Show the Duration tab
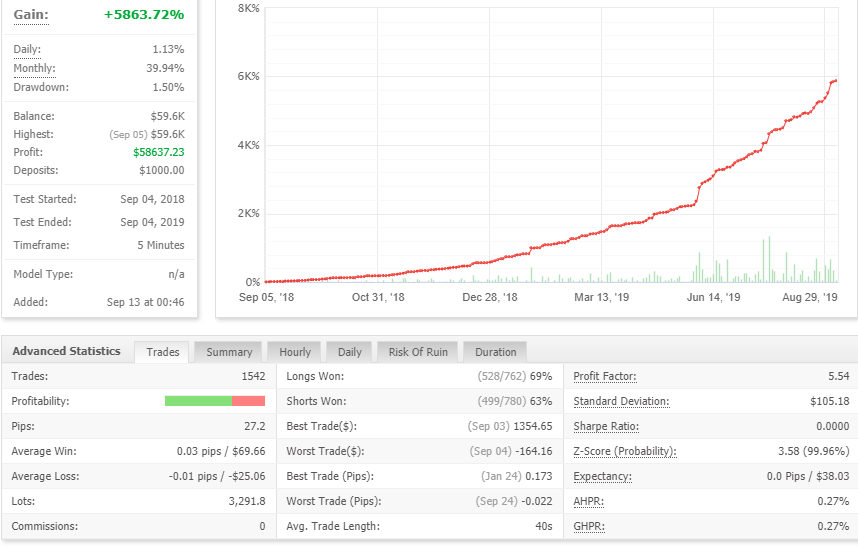 coord(495,352)
